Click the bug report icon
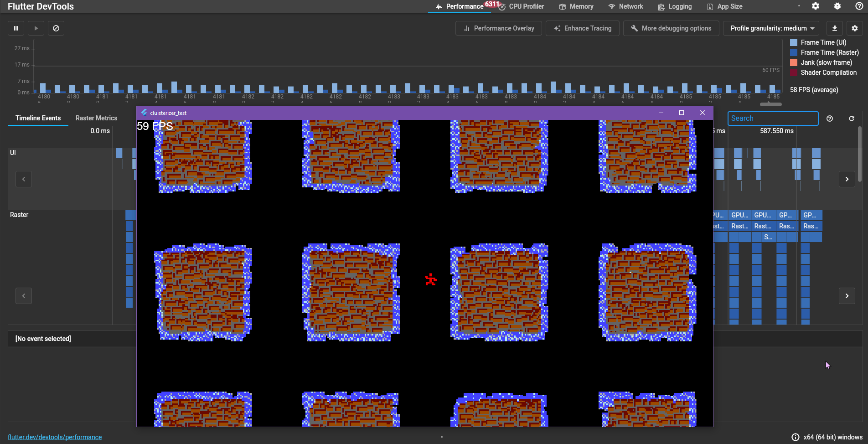The height and width of the screenshot is (444, 868). click(837, 6)
